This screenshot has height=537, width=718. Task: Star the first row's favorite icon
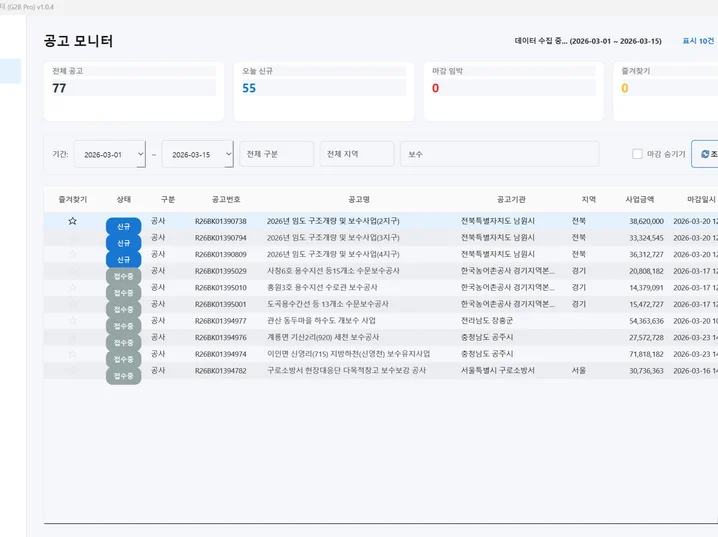[x=72, y=221]
